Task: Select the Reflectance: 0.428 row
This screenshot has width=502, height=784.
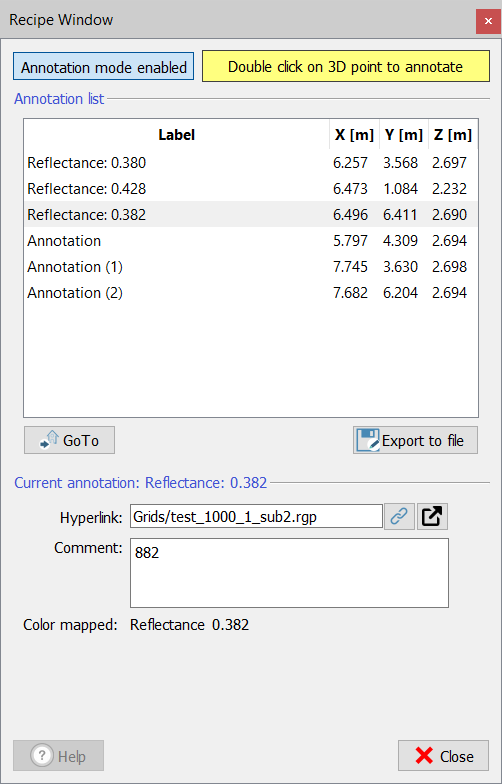Action: 251,188
